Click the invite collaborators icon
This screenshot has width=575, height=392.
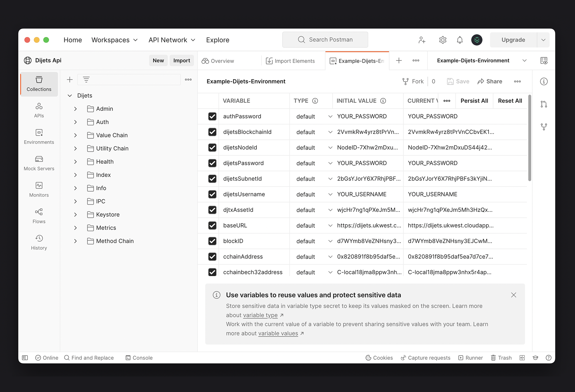pyautogui.click(x=422, y=40)
